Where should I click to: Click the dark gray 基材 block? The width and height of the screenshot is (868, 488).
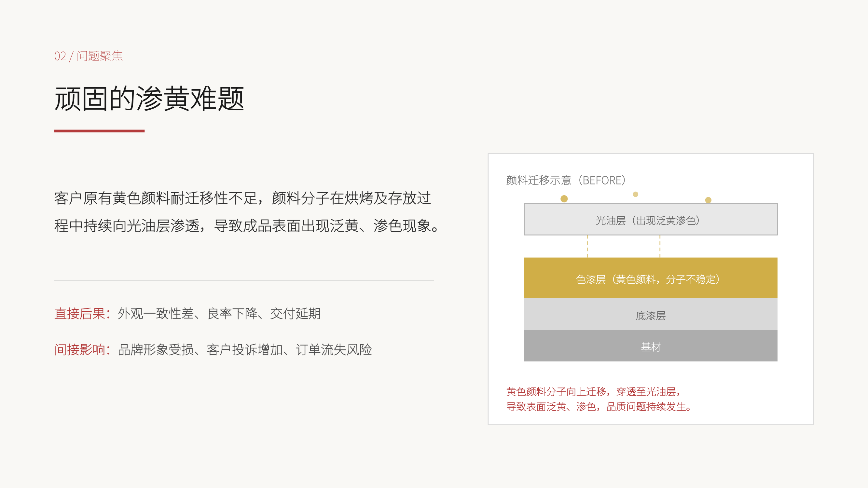pyautogui.click(x=651, y=346)
